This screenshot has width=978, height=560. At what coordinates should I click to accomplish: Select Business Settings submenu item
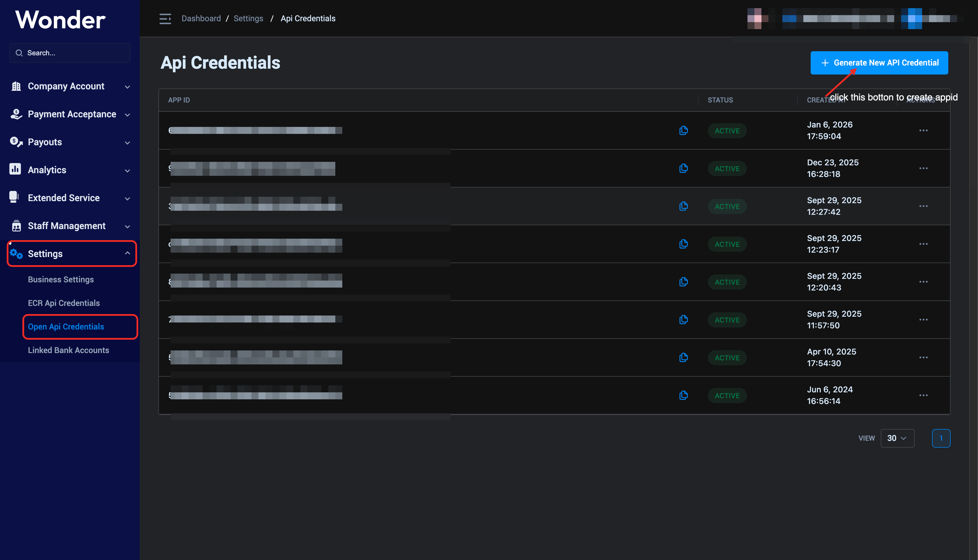coord(61,279)
